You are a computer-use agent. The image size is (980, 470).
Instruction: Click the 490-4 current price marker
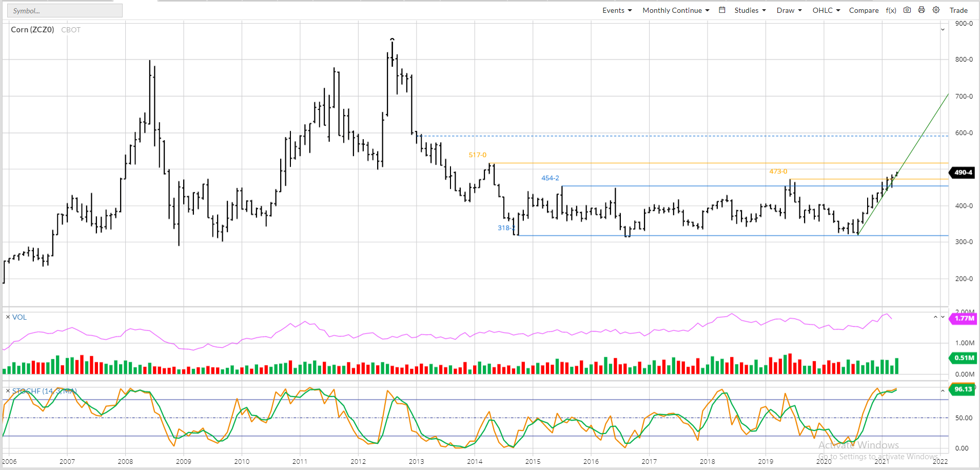click(963, 172)
